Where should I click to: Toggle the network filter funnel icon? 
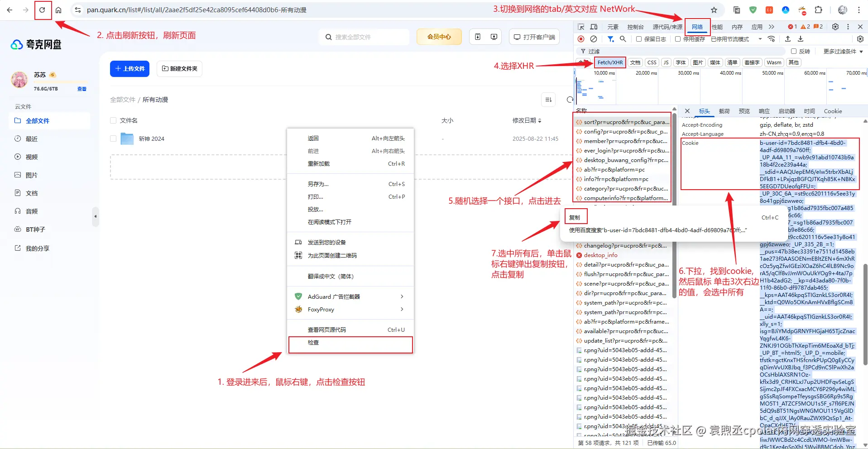coord(611,39)
